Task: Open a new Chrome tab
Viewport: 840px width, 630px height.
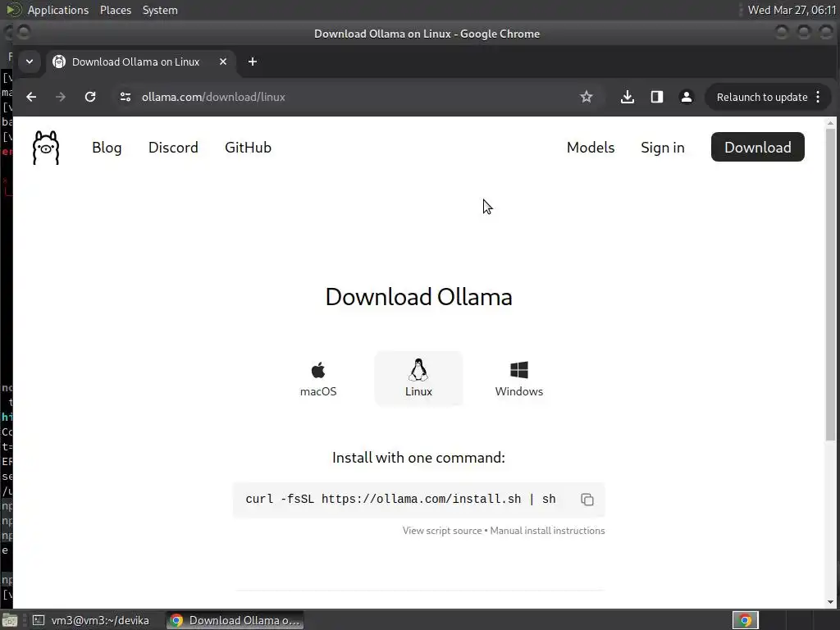Action: pos(253,62)
